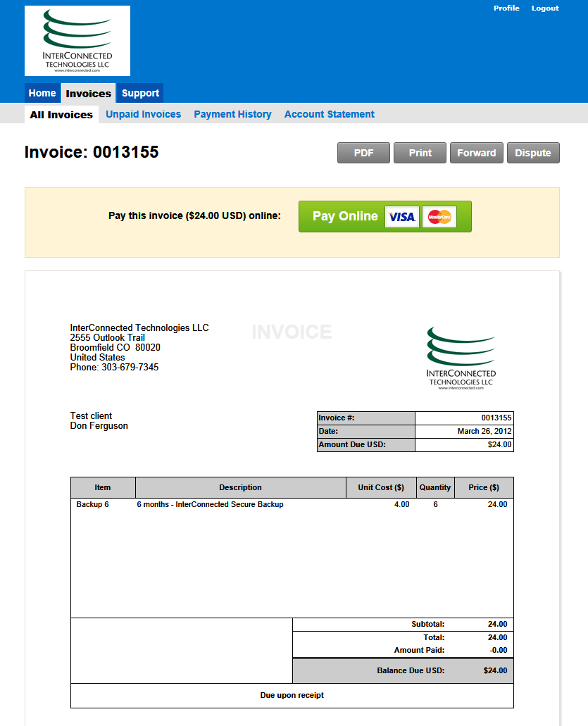
Task: Click the invoice document company logo
Action: click(461, 358)
